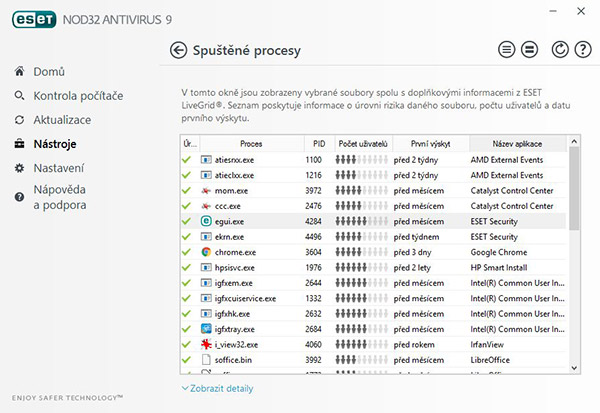
Task: Select igfxcuiservice.exe process name
Action: pyautogui.click(x=245, y=299)
